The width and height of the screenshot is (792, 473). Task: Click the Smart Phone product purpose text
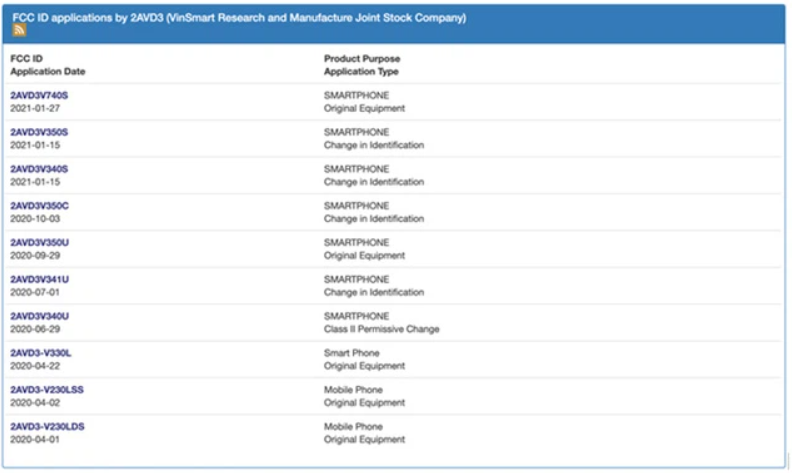coord(352,353)
